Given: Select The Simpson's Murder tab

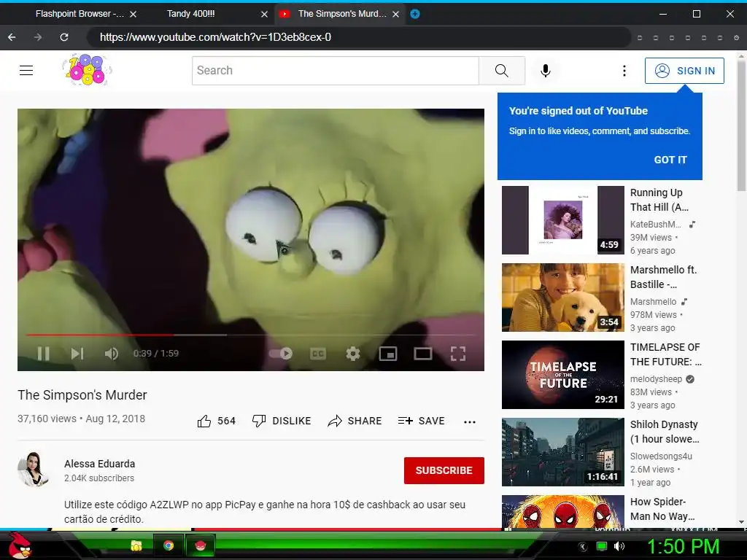Looking at the screenshot, I should pos(341,14).
